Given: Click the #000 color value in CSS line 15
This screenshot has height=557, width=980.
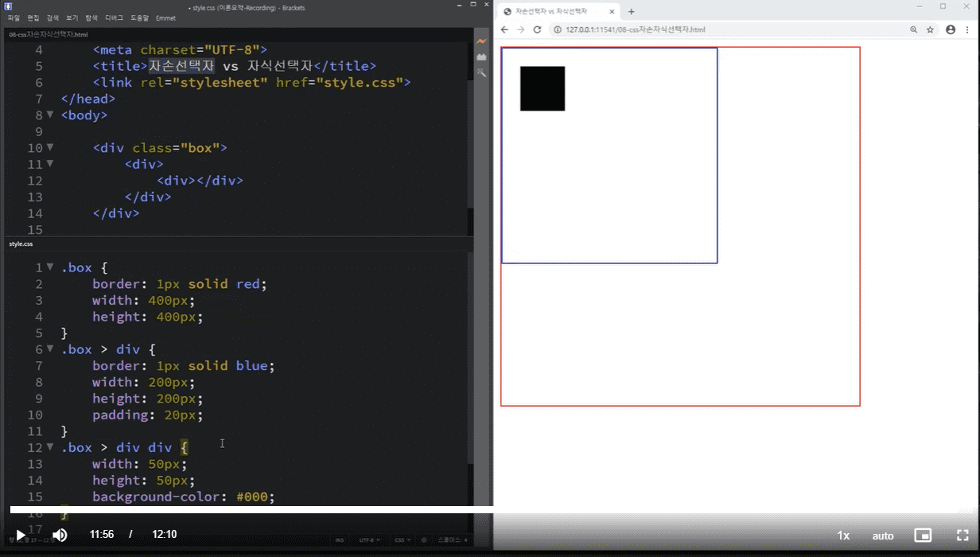Looking at the screenshot, I should 251,497.
